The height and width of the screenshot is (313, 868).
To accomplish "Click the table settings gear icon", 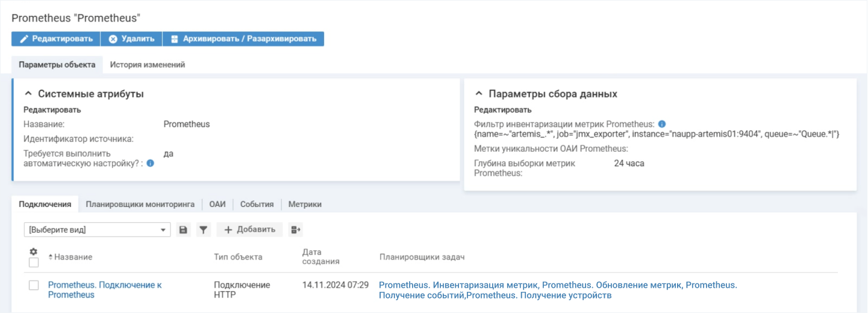I will pyautogui.click(x=34, y=252).
